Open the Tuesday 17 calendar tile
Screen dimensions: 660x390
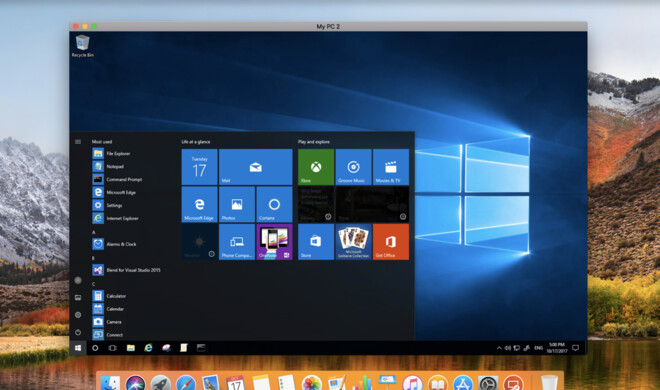[x=200, y=167]
